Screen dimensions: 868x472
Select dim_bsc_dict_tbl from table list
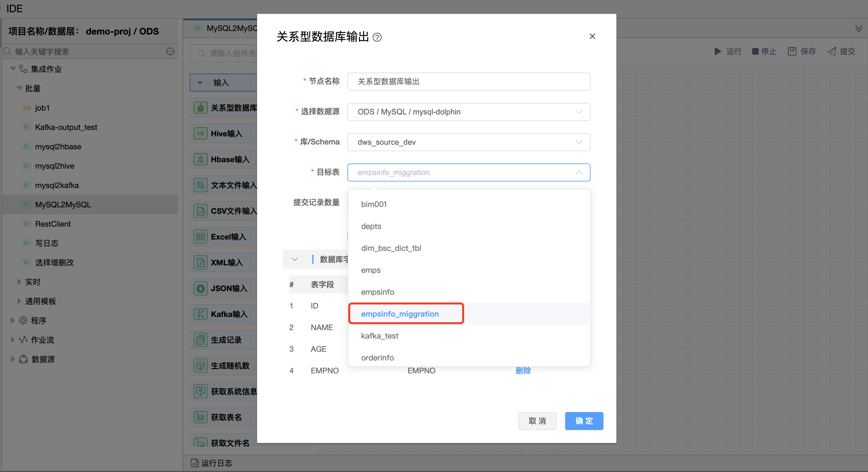[x=469, y=248]
